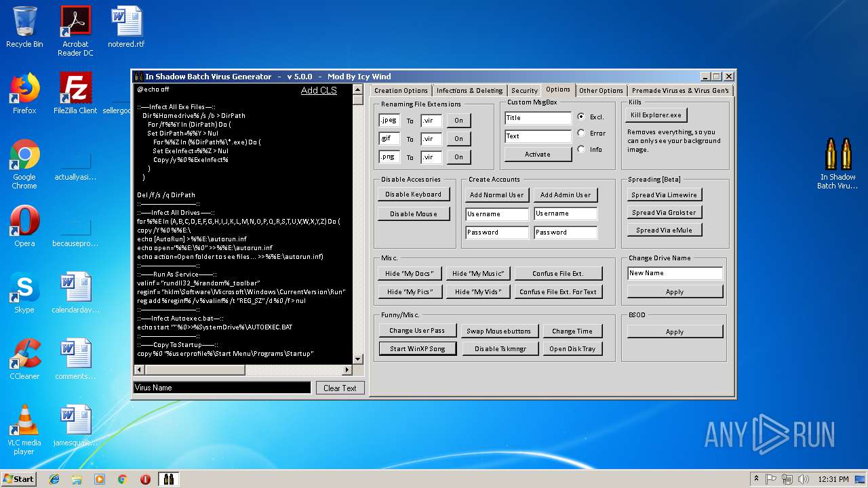Viewport: 868px width, 488px height.
Task: Click the Add CLS link
Action: point(319,91)
